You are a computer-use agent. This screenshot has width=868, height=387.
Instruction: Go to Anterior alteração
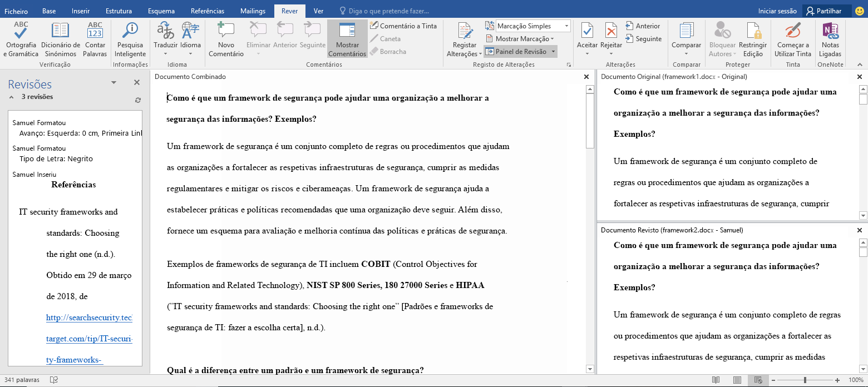[x=643, y=26]
